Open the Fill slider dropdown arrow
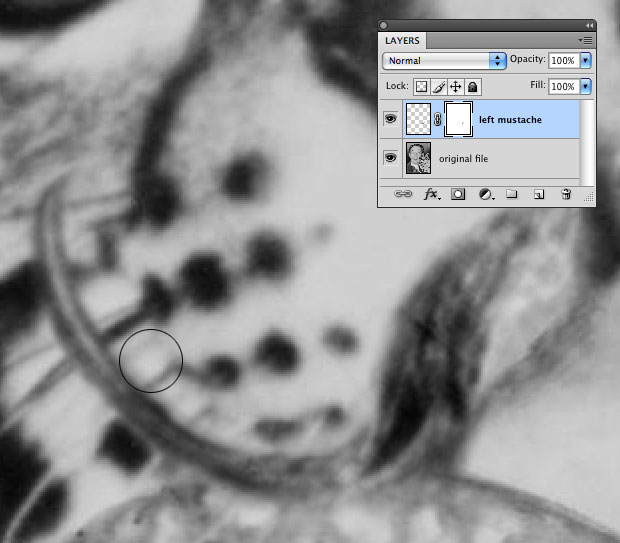Viewport: 620px width, 543px height. click(586, 87)
